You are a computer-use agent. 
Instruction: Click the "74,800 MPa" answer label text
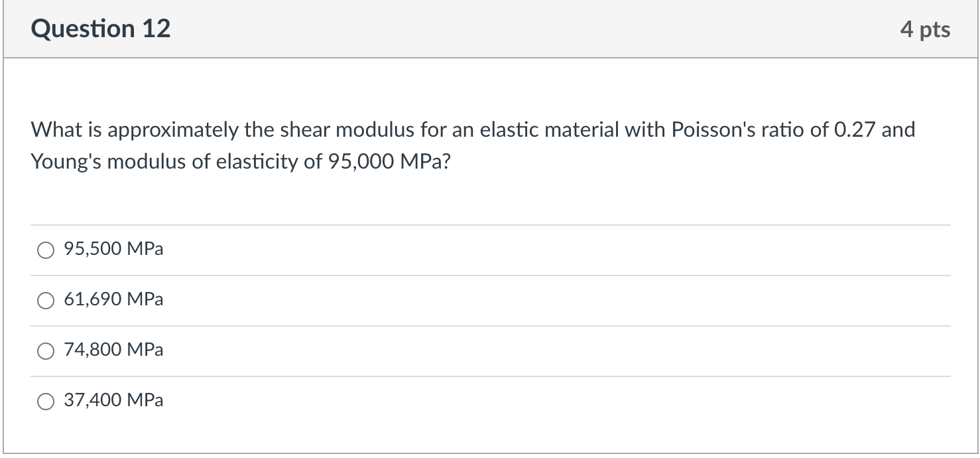113,350
